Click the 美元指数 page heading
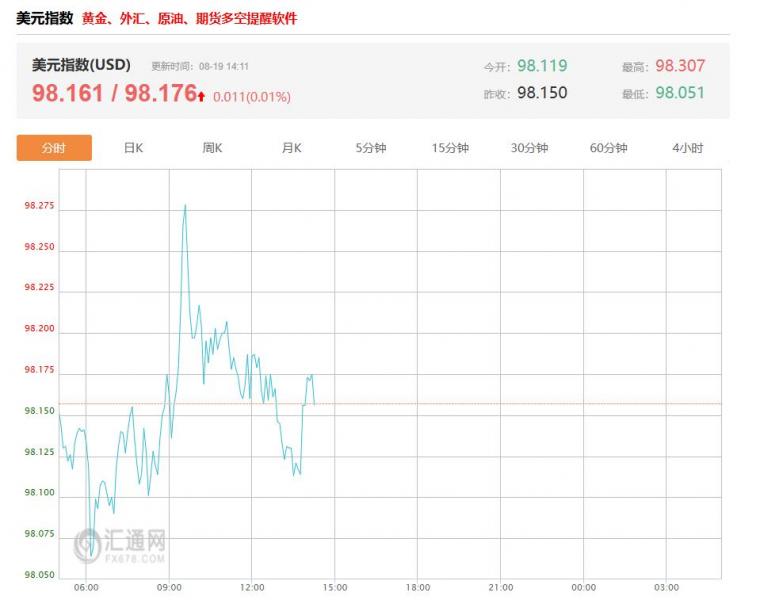 (x=45, y=18)
